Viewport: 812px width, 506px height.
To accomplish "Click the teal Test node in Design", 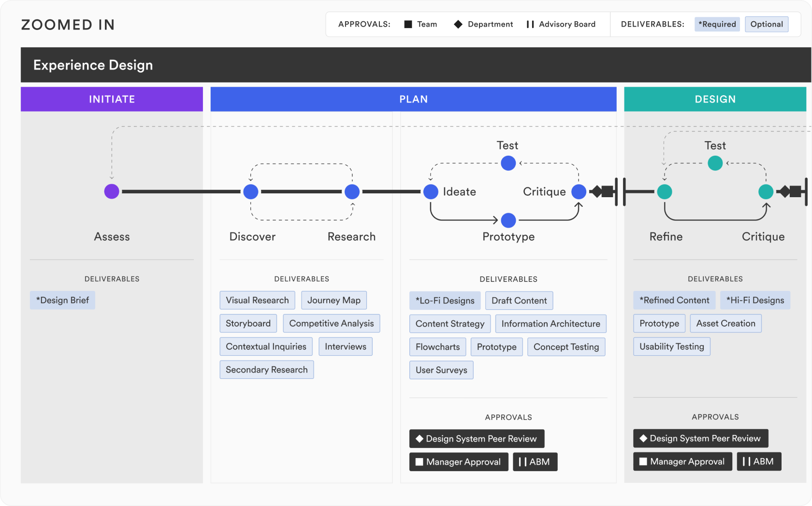I will pos(715,163).
